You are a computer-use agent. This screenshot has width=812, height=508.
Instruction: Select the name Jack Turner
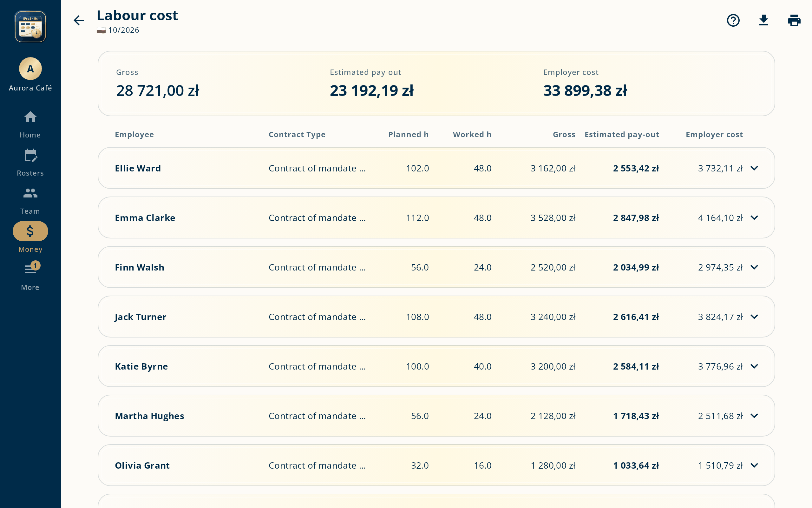(x=140, y=317)
